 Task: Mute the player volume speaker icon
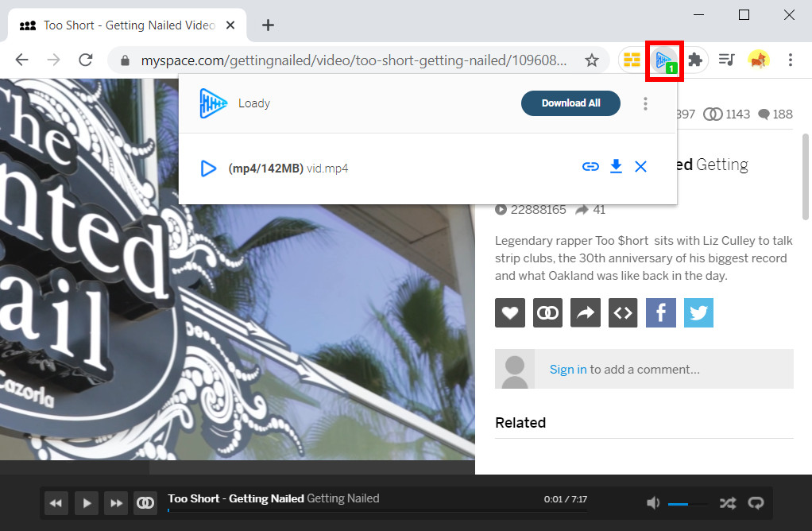click(x=652, y=502)
